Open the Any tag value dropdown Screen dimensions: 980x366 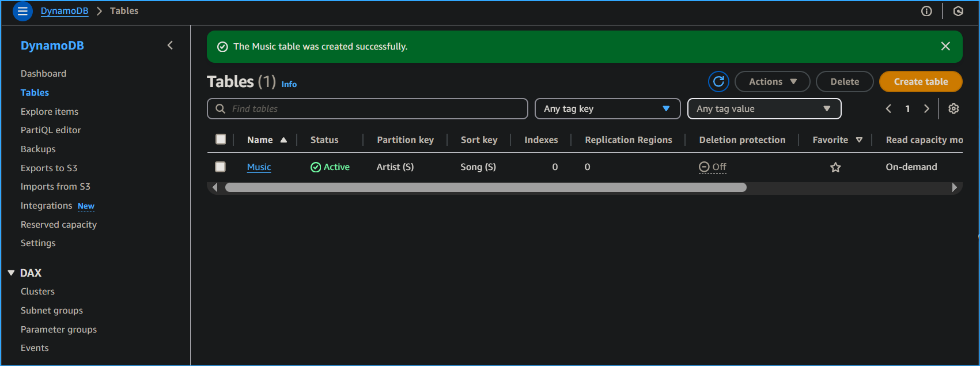tap(765, 109)
